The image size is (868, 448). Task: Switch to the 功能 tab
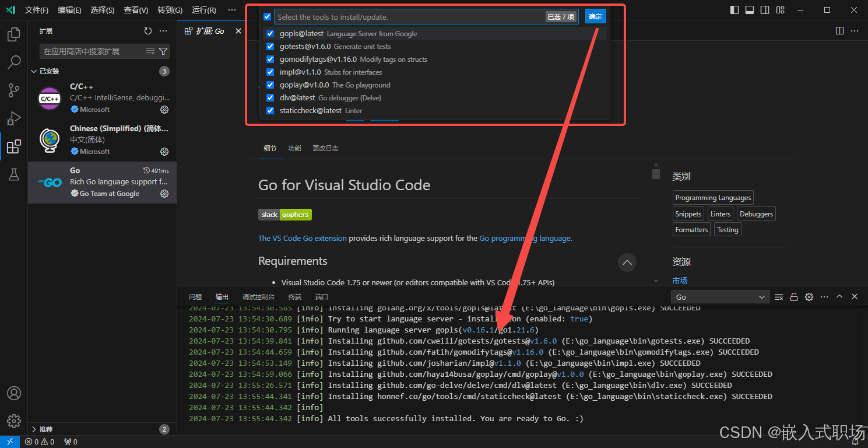(x=294, y=148)
